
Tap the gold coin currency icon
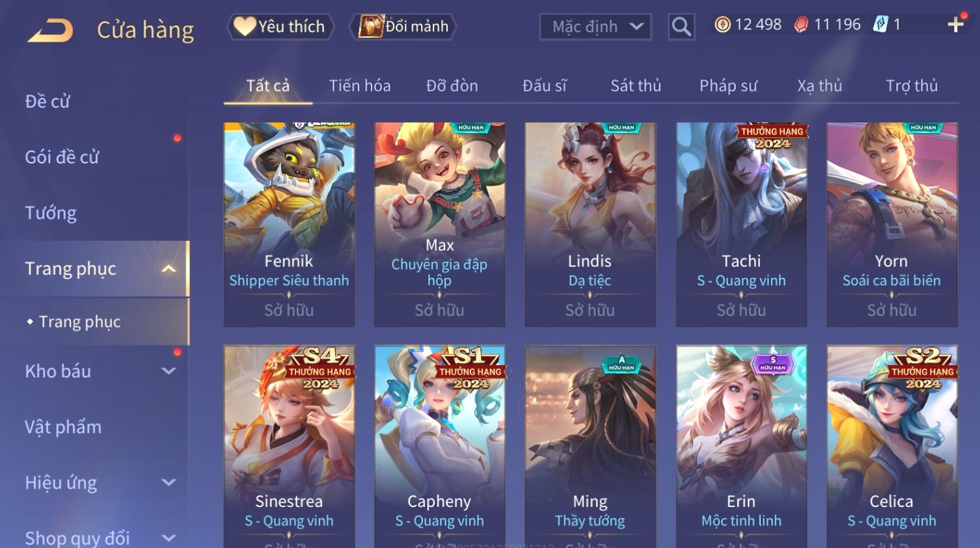coord(722,25)
